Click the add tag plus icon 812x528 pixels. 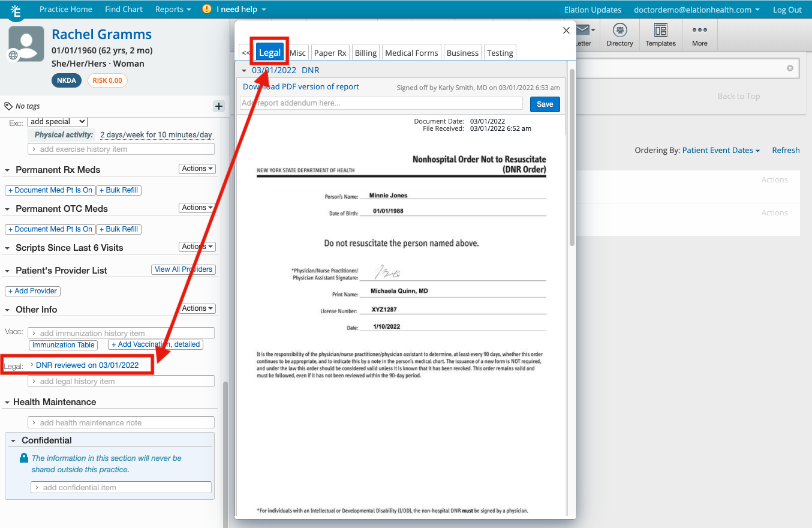pyautogui.click(x=219, y=106)
